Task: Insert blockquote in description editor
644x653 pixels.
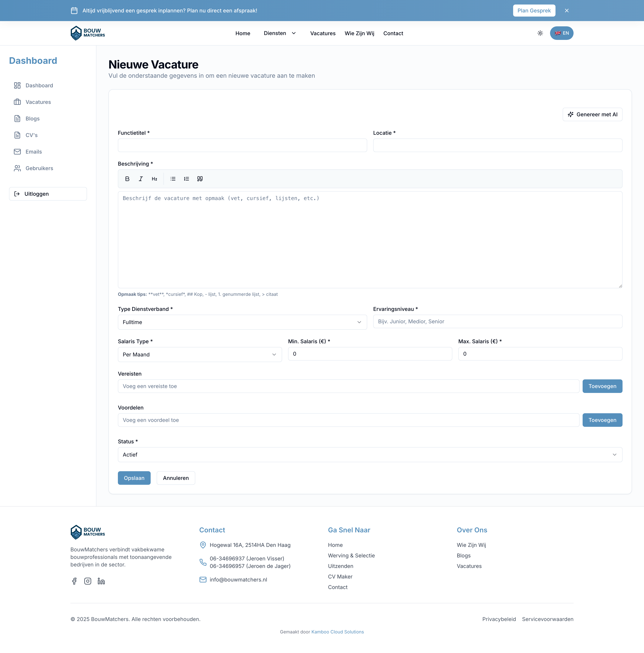Action: (x=200, y=179)
